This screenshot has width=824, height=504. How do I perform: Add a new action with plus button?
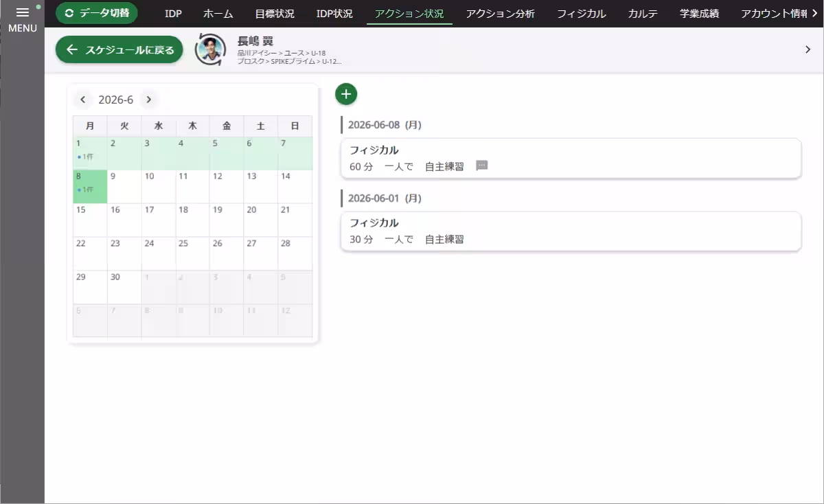tap(346, 93)
